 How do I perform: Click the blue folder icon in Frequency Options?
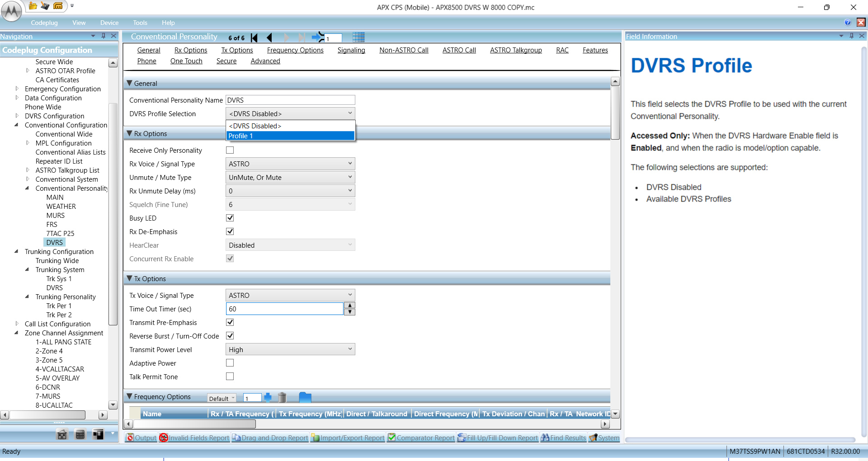tap(305, 397)
